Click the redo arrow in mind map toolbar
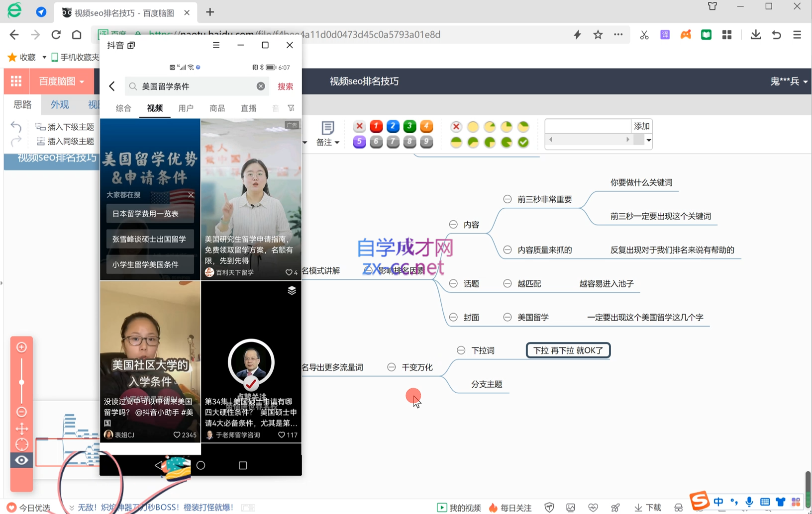 point(16,141)
